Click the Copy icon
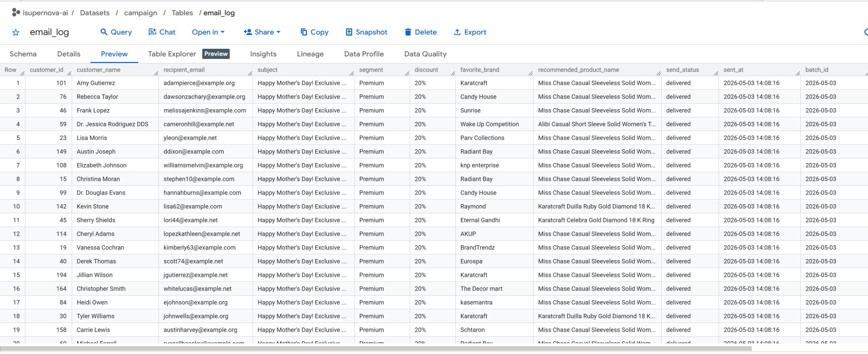Screen dimensions: 868x354 (304, 32)
